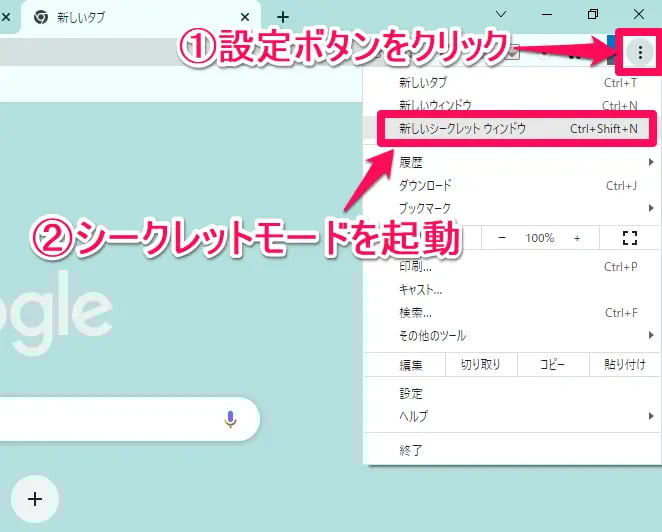
Task: Close the 新しいタブ tab
Action: (x=245, y=17)
